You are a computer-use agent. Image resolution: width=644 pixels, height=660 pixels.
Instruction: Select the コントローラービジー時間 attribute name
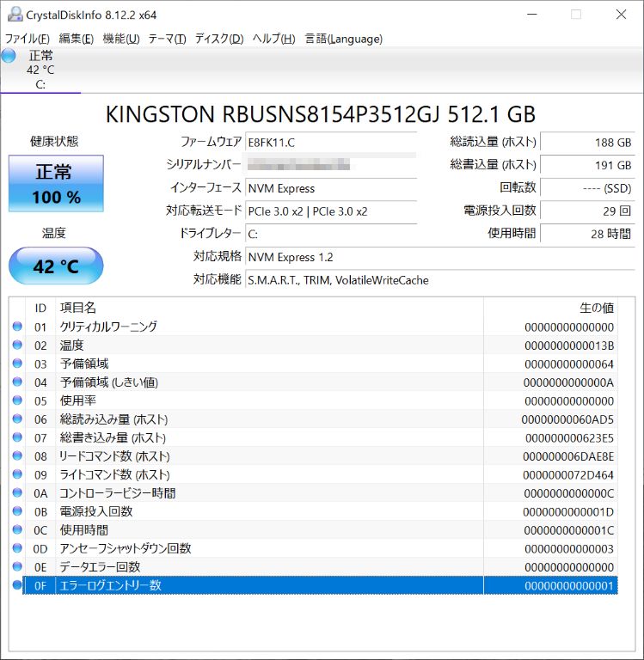(118, 493)
